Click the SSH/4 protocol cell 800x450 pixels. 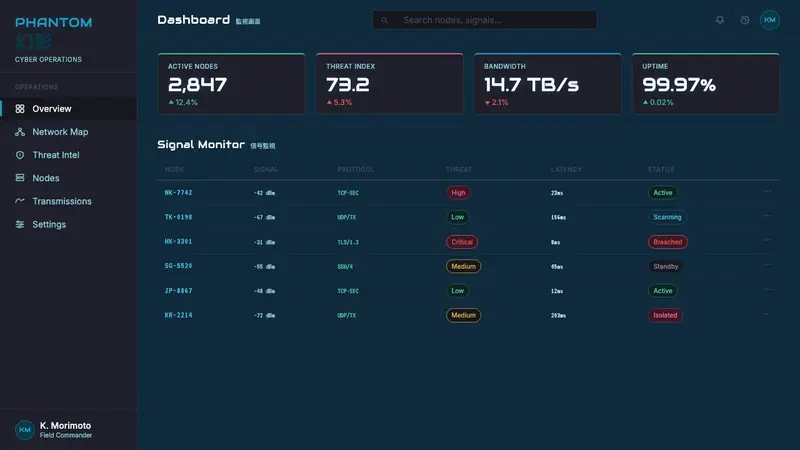tap(345, 267)
